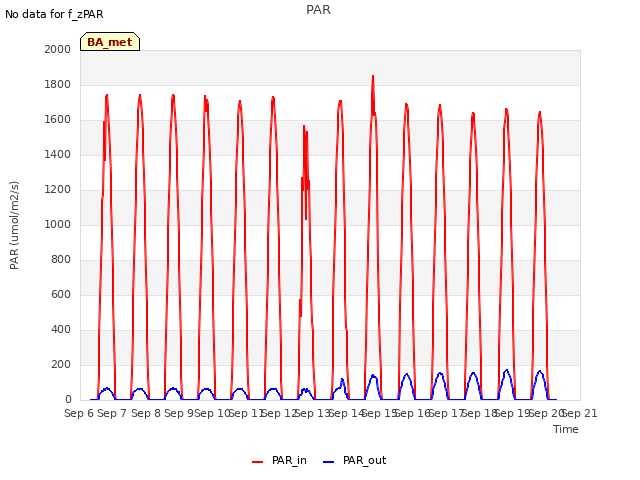Click the 1400 y-axis tick label
This screenshot has width=640, height=480.
pyautogui.click(x=58, y=154)
